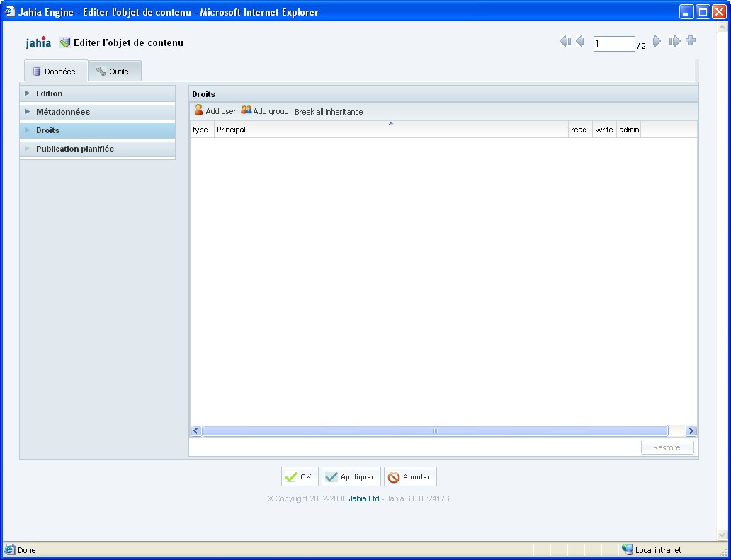Expand the Droits section arrow
This screenshot has height=560, width=731.
pos(28,130)
